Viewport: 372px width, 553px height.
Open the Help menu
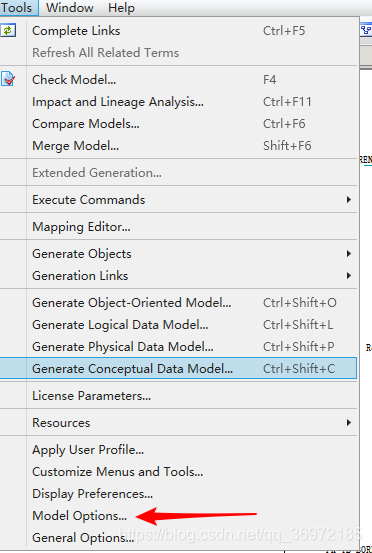tap(121, 7)
